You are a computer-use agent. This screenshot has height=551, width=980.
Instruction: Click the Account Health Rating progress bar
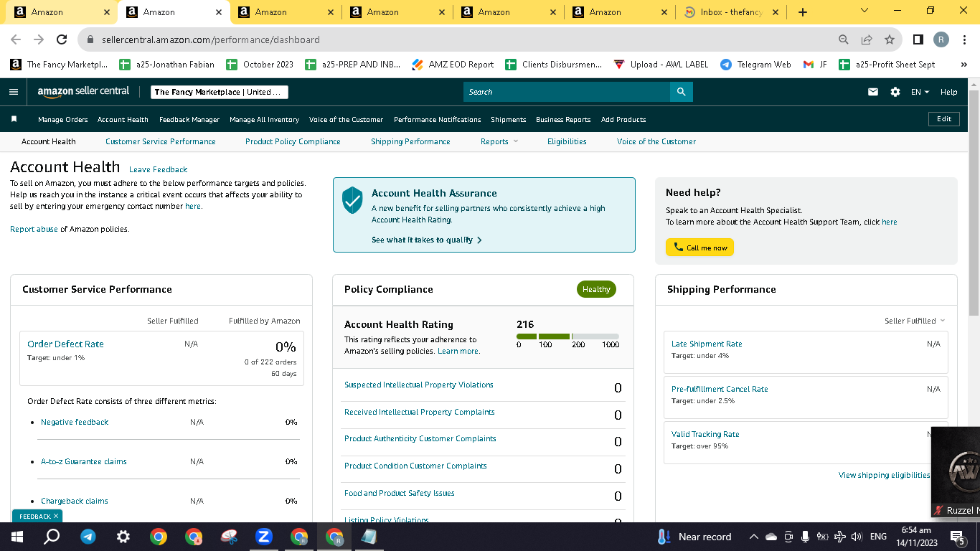[567, 336]
